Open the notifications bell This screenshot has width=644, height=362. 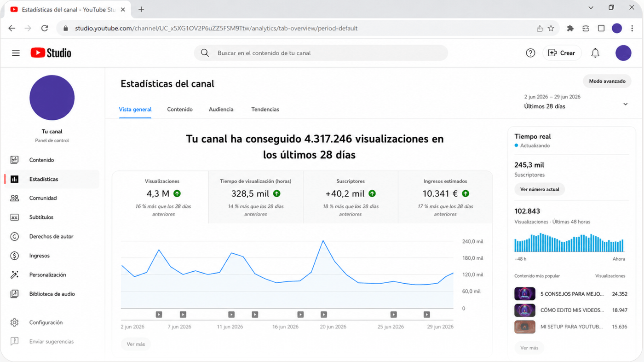coord(595,53)
